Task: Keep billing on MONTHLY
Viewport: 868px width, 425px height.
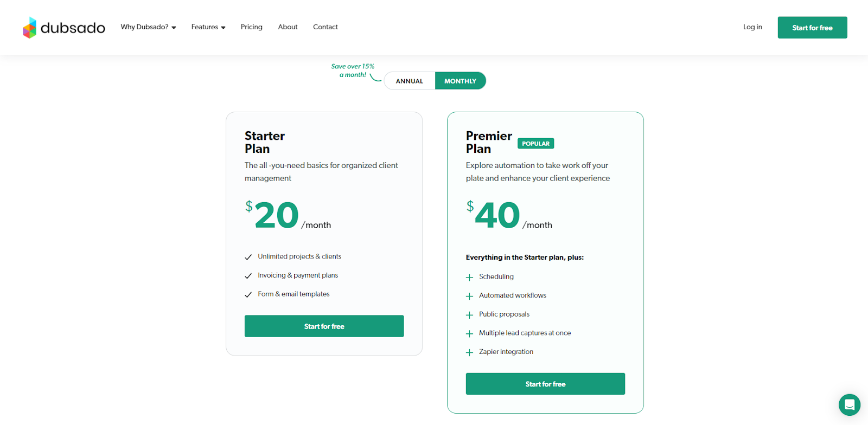Action: (460, 80)
